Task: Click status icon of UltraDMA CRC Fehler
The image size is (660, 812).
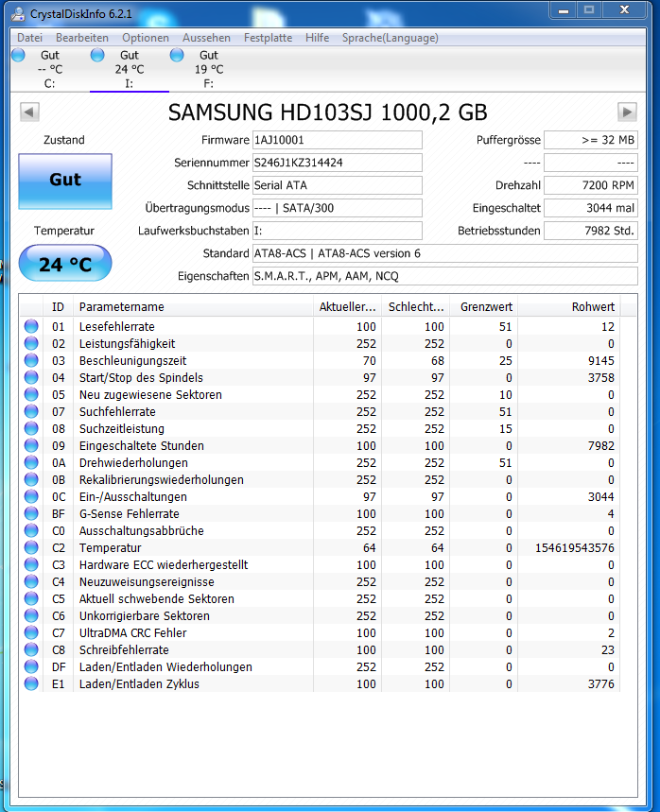Action: (x=31, y=632)
